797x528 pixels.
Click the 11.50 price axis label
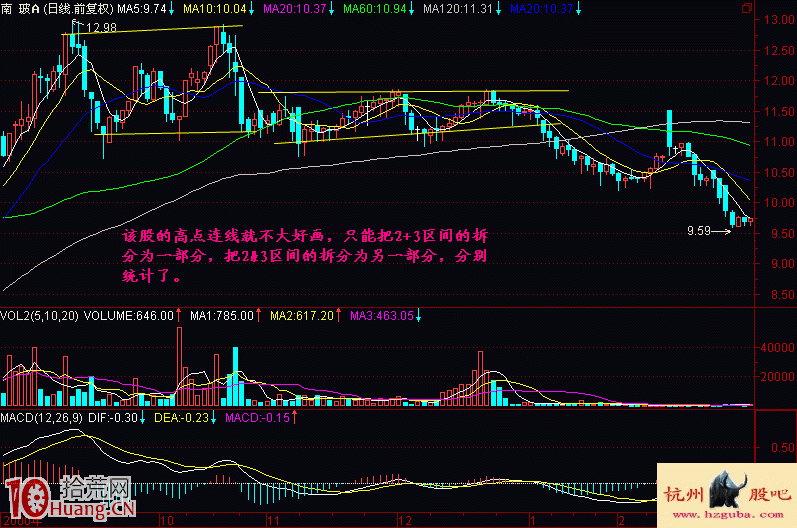(x=779, y=111)
